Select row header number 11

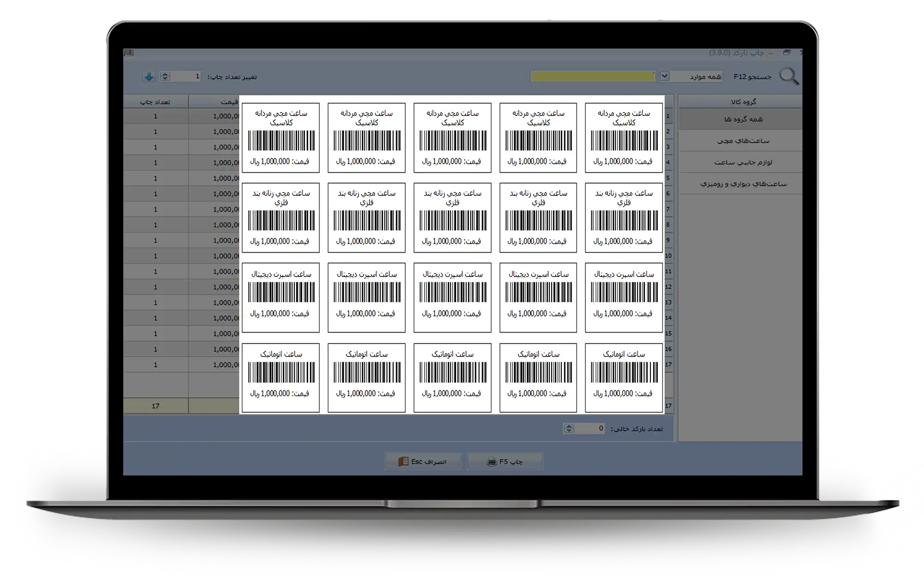(669, 272)
